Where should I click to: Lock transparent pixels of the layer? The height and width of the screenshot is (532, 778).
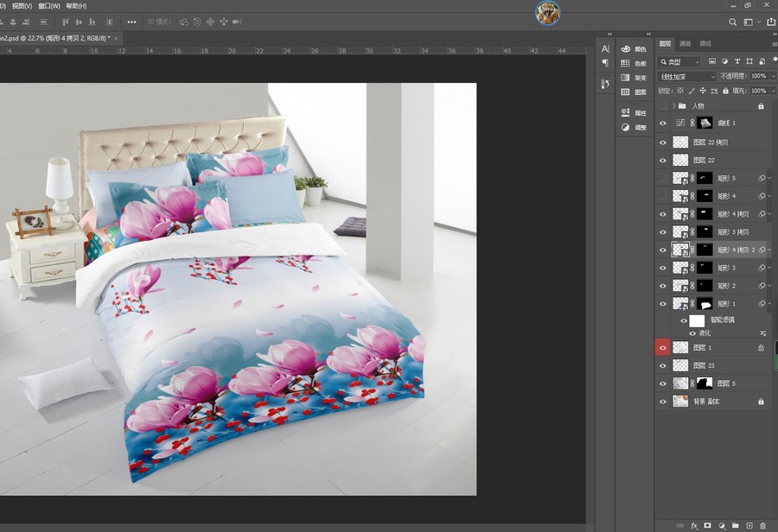point(680,91)
